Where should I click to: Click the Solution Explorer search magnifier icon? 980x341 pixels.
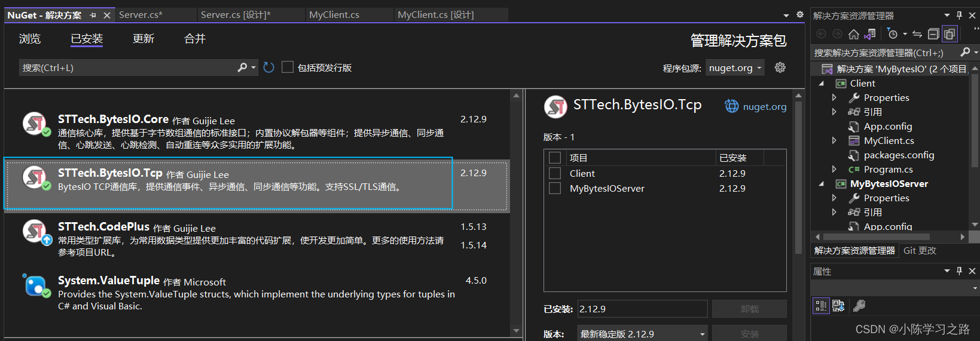click(x=965, y=53)
